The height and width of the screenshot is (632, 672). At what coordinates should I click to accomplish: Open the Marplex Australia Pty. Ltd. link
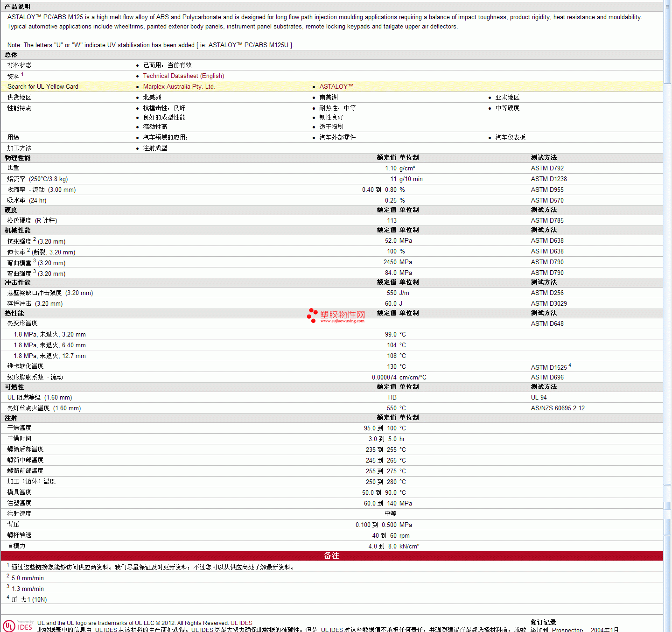[179, 86]
